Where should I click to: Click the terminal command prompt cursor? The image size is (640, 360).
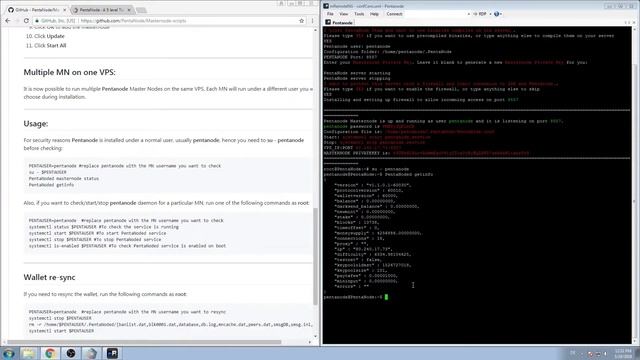click(386, 297)
